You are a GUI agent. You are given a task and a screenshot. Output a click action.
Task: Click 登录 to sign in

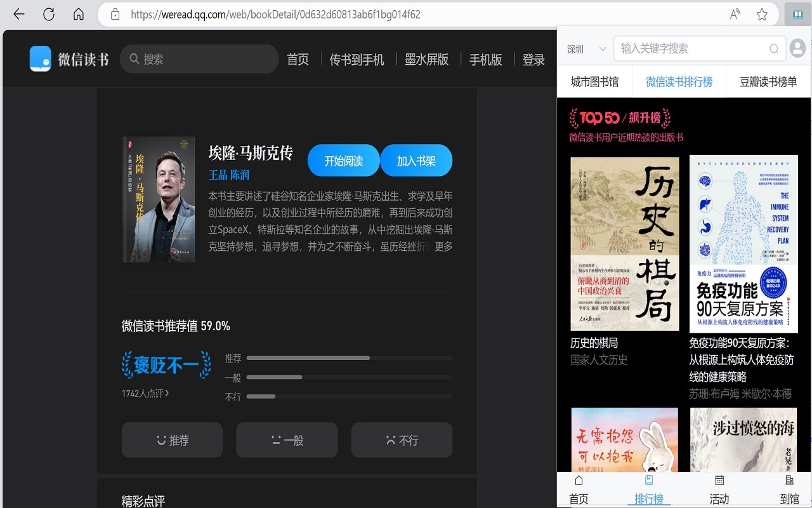(534, 59)
